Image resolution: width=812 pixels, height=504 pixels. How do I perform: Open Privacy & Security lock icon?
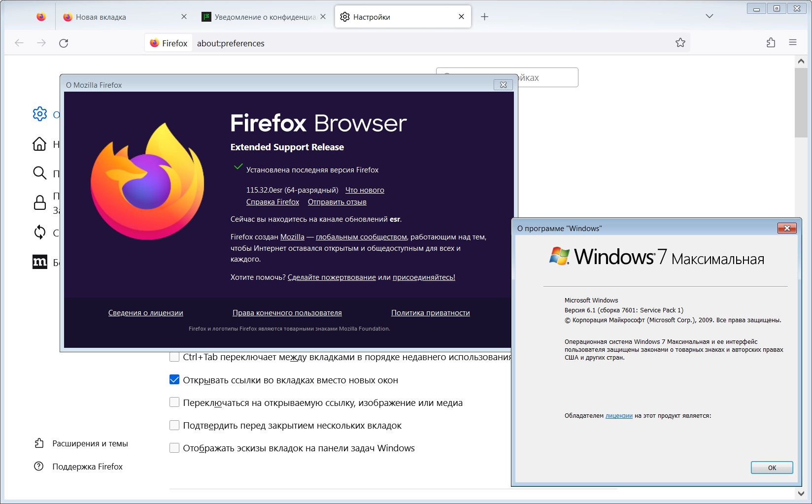pyautogui.click(x=39, y=202)
